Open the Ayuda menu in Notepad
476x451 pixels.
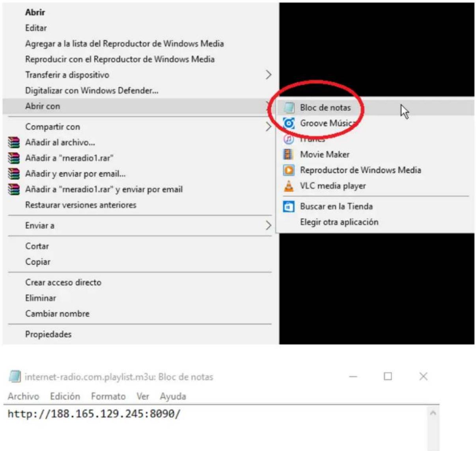pyautogui.click(x=173, y=396)
